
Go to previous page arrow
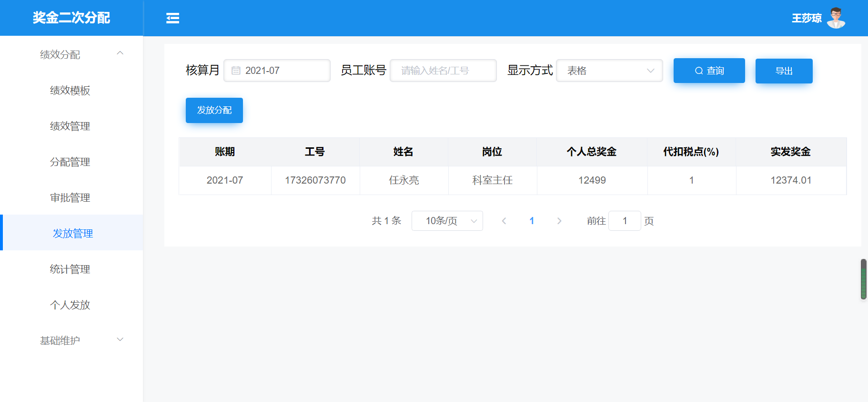click(504, 221)
